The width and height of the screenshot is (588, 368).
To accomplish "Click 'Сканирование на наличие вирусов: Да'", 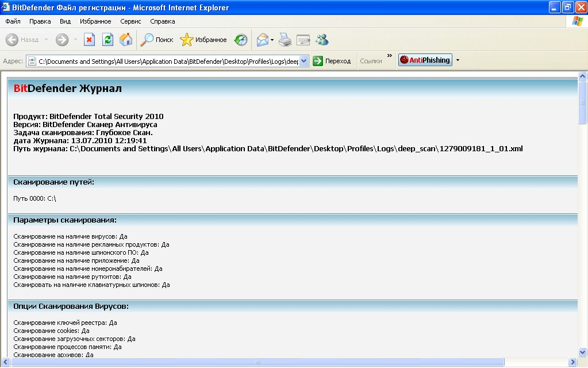I will click(70, 236).
